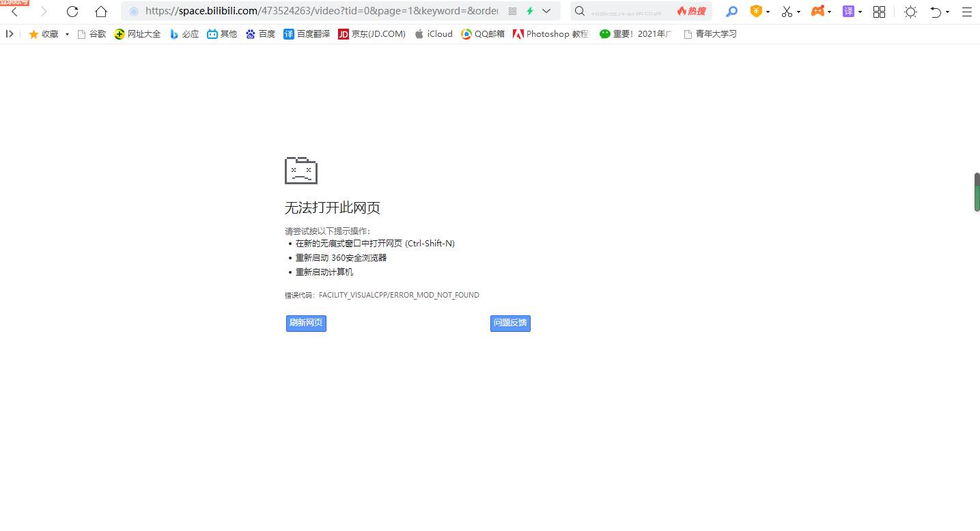Open the hamburger main menu

tap(967, 12)
